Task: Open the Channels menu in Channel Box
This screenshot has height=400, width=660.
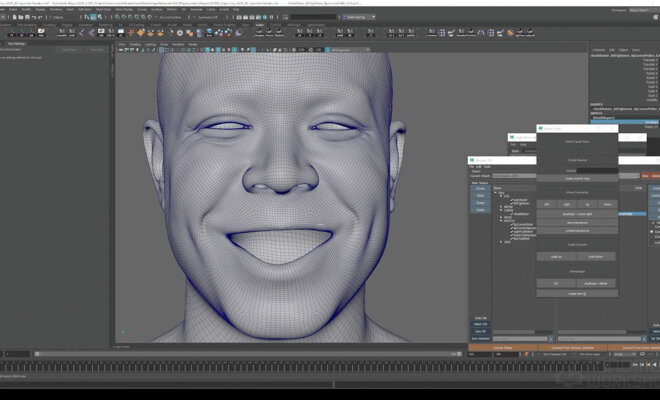Action: coord(599,50)
